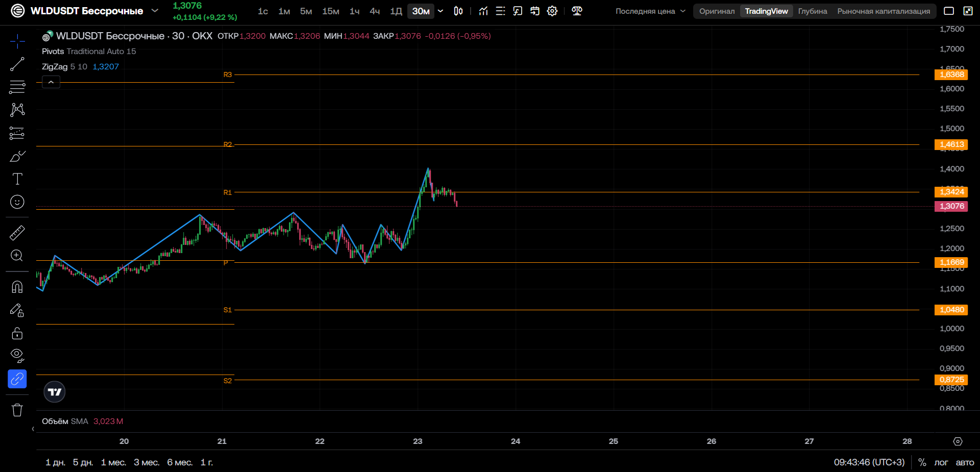Toggle percent scale mode
Viewport: 980px width, 472px height.
click(922, 462)
